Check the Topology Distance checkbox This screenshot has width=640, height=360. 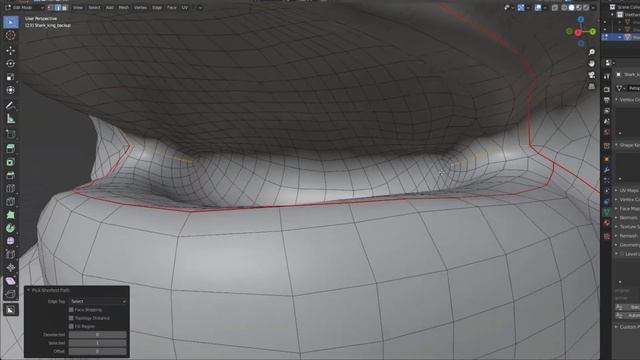[x=71, y=318]
